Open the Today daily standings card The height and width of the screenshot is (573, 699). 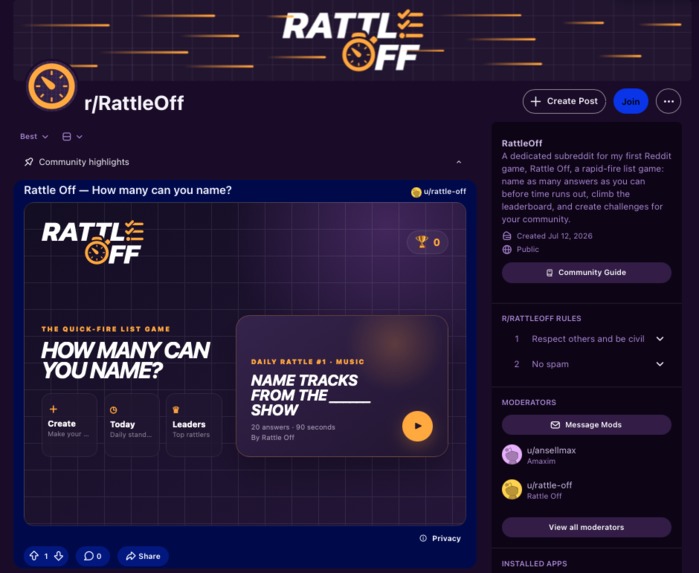pyautogui.click(x=132, y=425)
